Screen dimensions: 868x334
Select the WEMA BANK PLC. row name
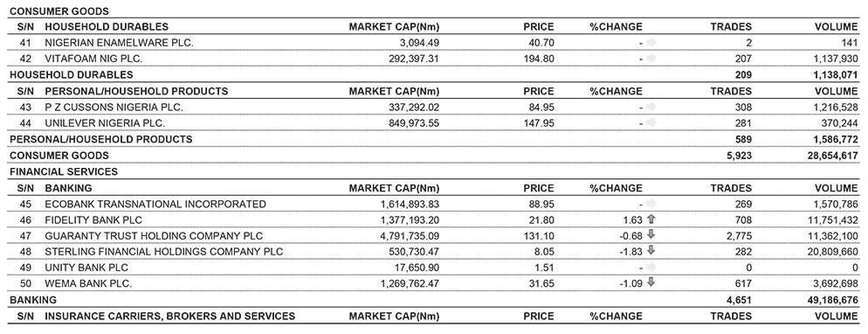point(88,283)
